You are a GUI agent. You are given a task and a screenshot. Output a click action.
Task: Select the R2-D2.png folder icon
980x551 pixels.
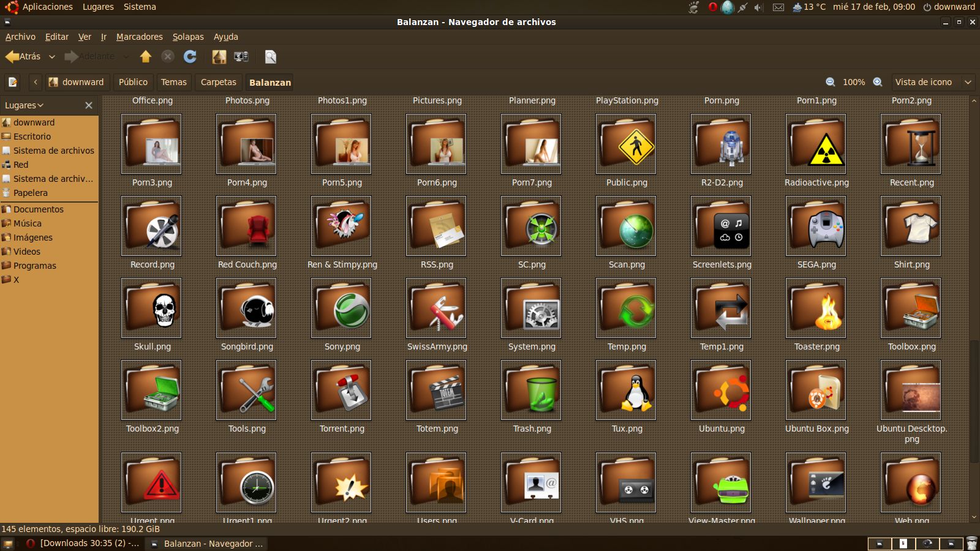tap(722, 144)
